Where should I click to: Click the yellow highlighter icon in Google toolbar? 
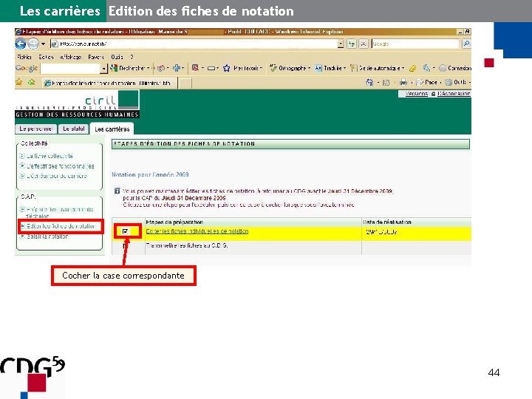click(412, 68)
